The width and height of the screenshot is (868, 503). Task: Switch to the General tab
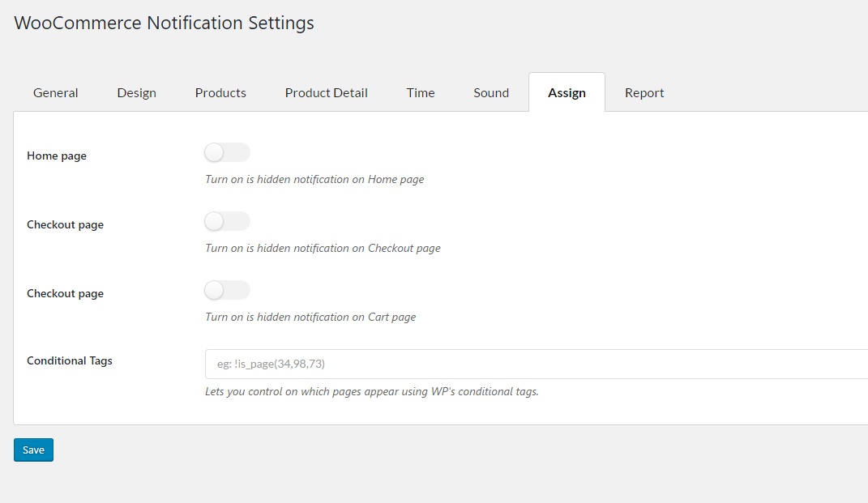55,92
